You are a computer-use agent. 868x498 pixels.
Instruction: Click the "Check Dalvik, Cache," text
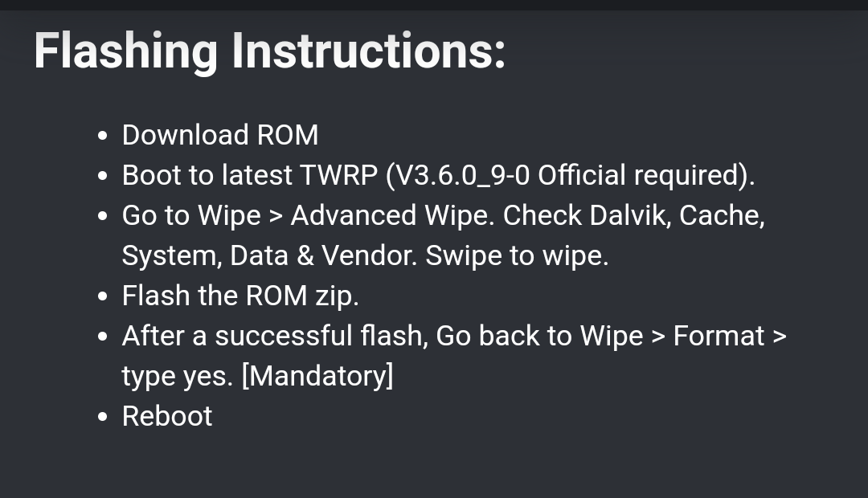click(x=634, y=215)
